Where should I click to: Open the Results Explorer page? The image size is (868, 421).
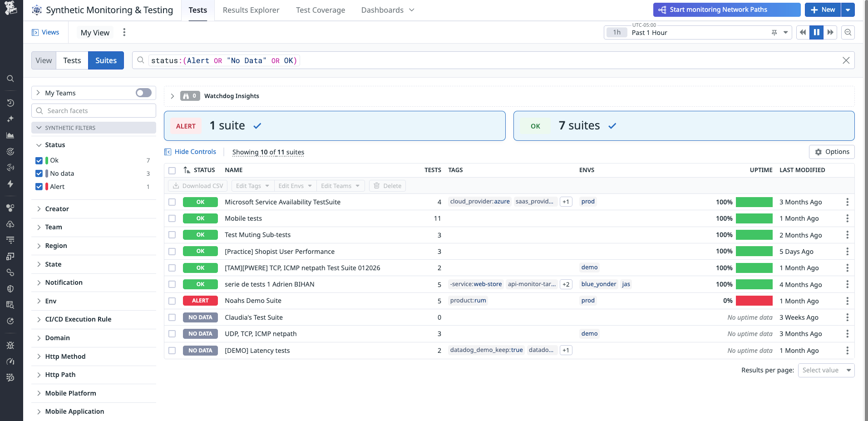click(x=250, y=10)
